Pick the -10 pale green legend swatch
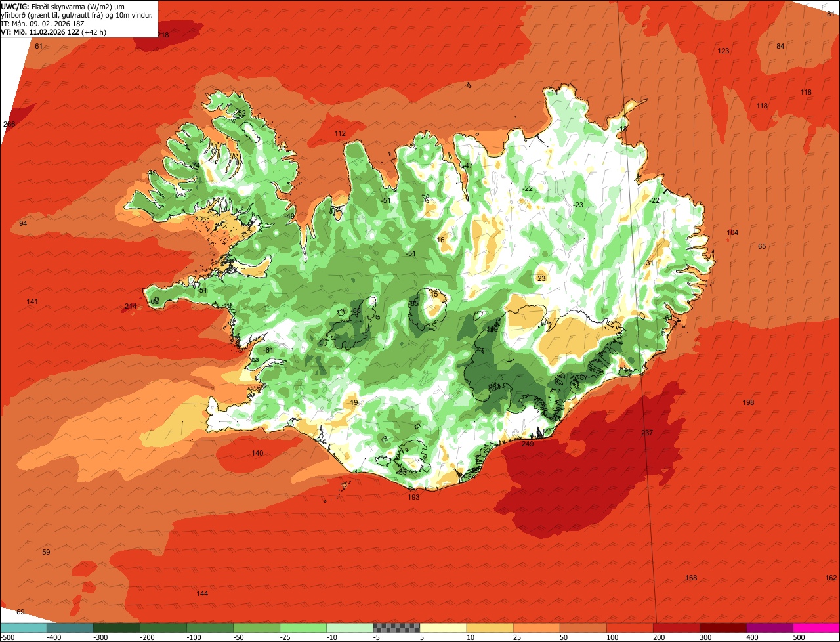This screenshot has height=642, width=840. [x=349, y=628]
